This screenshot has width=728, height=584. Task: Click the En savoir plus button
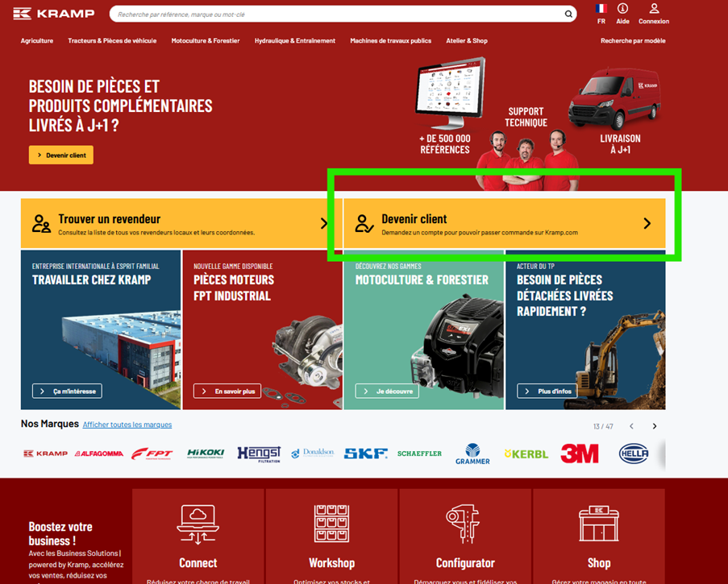pyautogui.click(x=227, y=391)
